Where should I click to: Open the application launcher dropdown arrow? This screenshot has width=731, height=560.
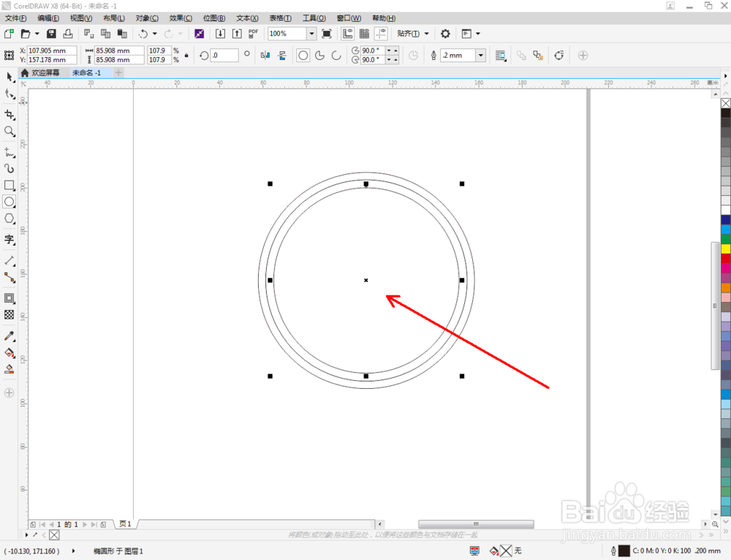[x=478, y=34]
